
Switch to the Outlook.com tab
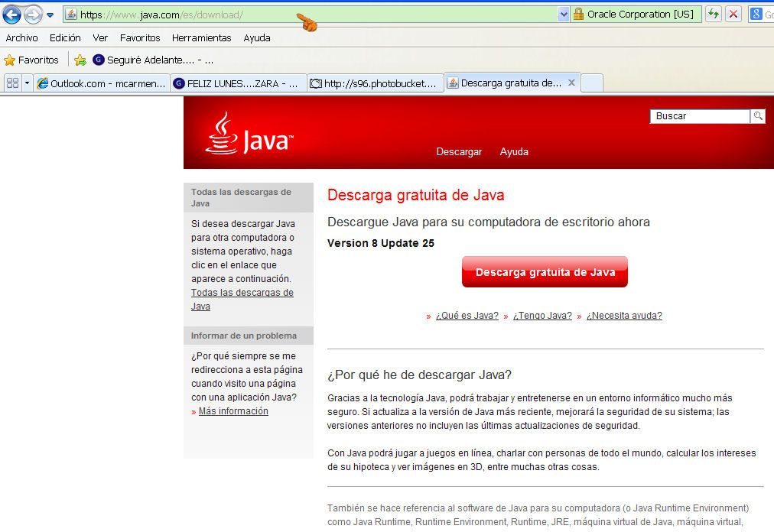pyautogui.click(x=101, y=83)
